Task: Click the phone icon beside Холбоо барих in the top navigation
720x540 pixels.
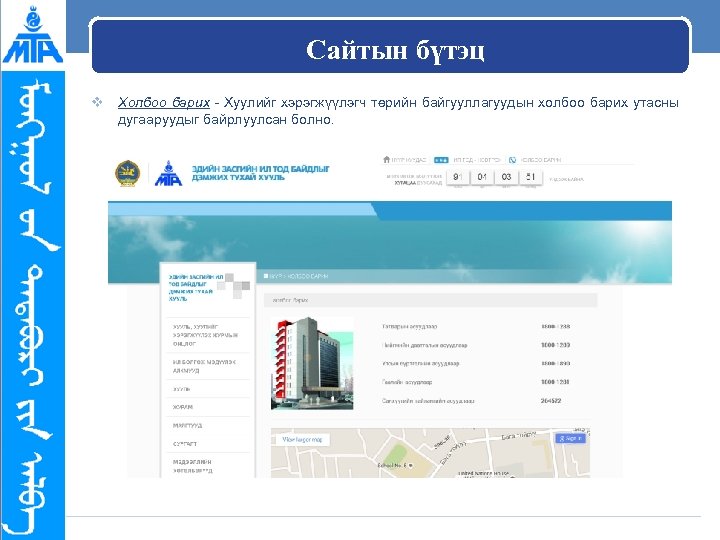Action: (x=512, y=160)
